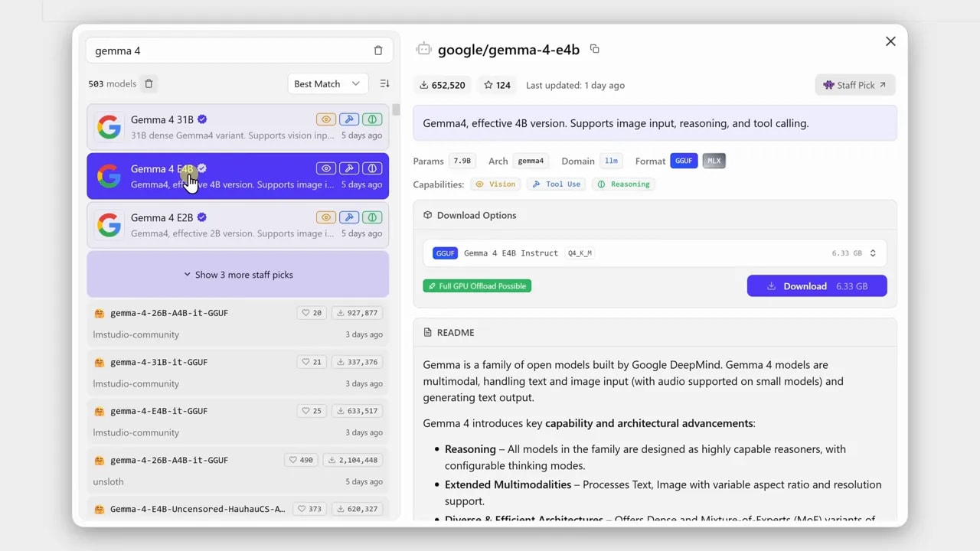This screenshot has width=980, height=551.
Task: Click the Tool Use capability tag
Action: click(557, 184)
